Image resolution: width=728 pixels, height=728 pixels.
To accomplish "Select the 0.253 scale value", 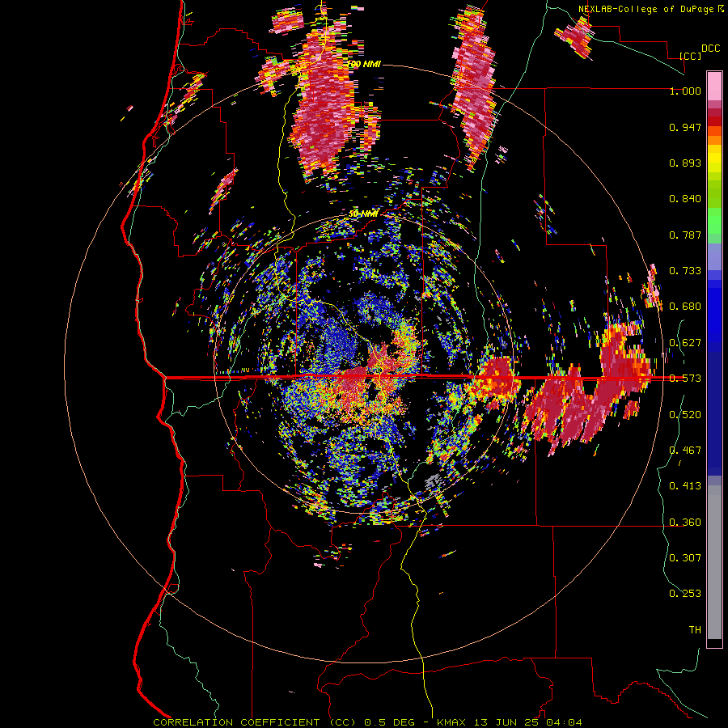I will pyautogui.click(x=685, y=594).
